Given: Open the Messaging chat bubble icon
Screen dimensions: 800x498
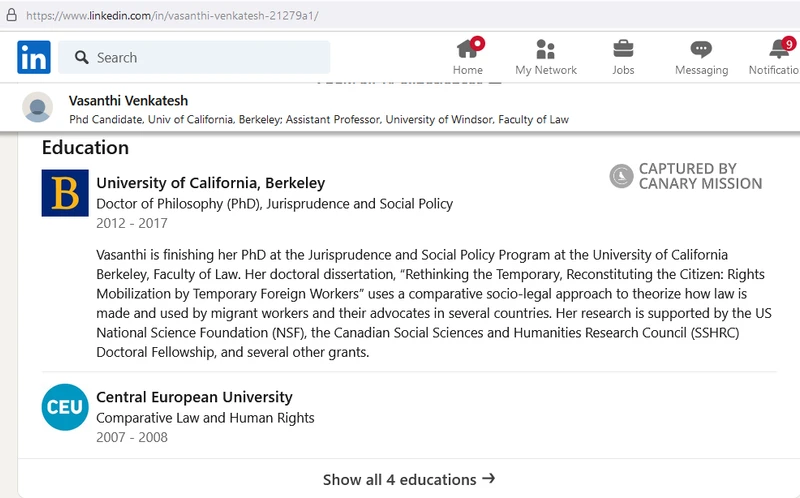Looking at the screenshot, I should tap(701, 49).
